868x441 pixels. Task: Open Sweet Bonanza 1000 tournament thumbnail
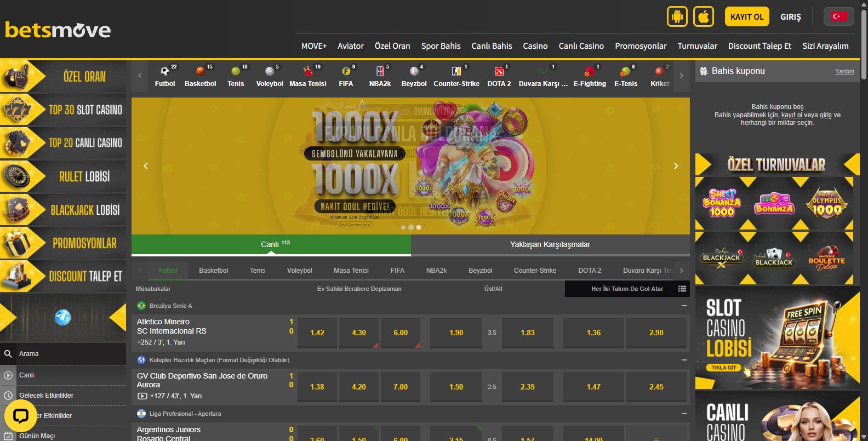[722, 203]
